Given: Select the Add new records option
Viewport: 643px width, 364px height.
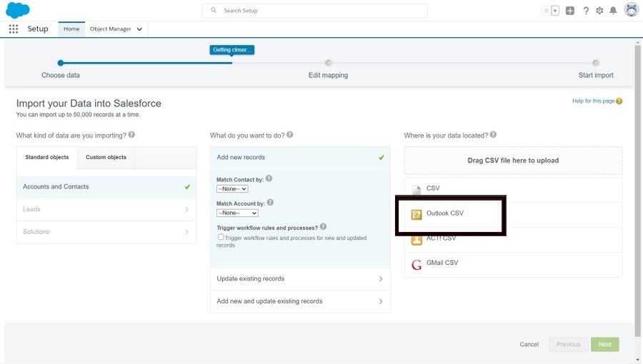Looking at the screenshot, I should pyautogui.click(x=300, y=157).
